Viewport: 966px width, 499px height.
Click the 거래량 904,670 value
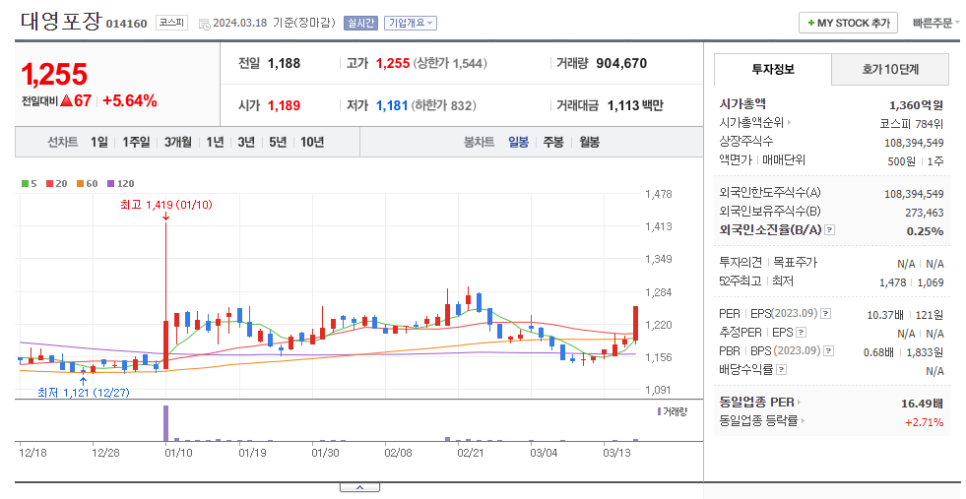pyautogui.click(x=622, y=63)
